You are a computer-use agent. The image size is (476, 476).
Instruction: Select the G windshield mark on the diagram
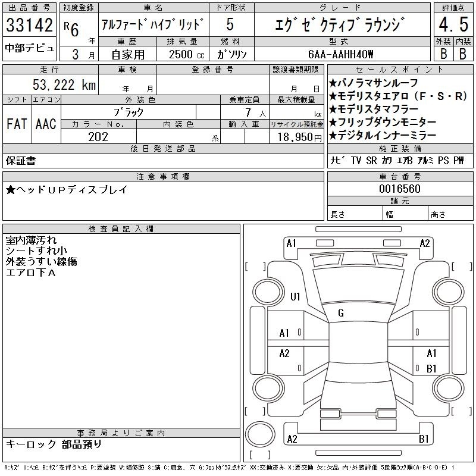341,313
